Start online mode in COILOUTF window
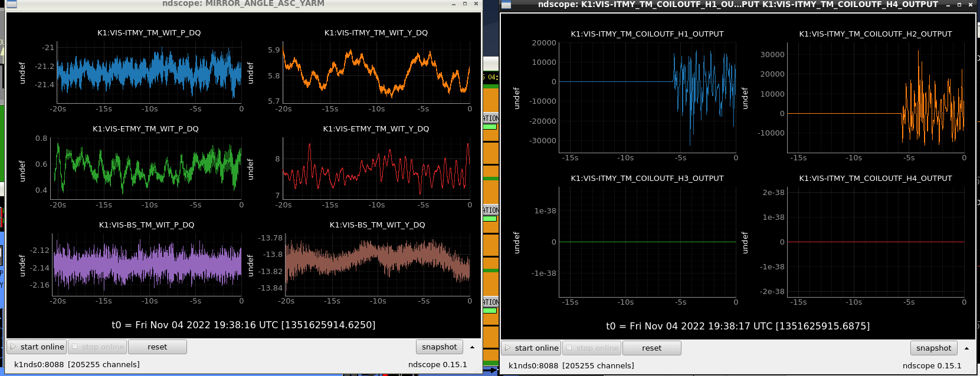980x376 pixels. tap(531, 348)
